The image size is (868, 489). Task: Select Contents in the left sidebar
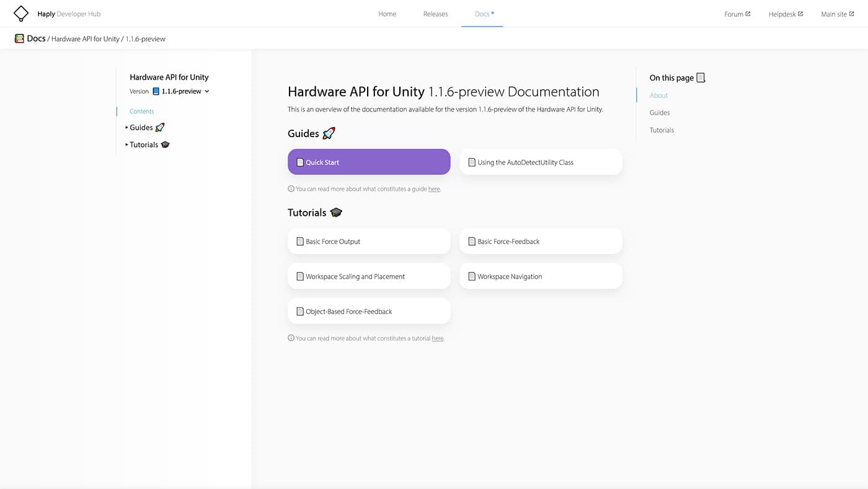pyautogui.click(x=141, y=110)
